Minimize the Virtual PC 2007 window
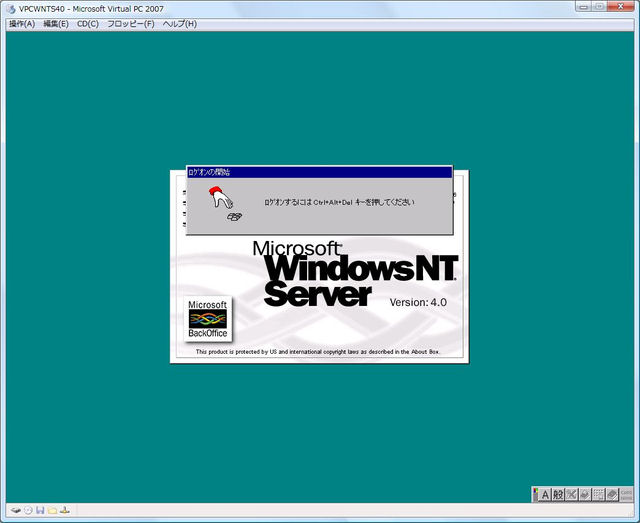This screenshot has width=640, height=523. (x=584, y=6)
